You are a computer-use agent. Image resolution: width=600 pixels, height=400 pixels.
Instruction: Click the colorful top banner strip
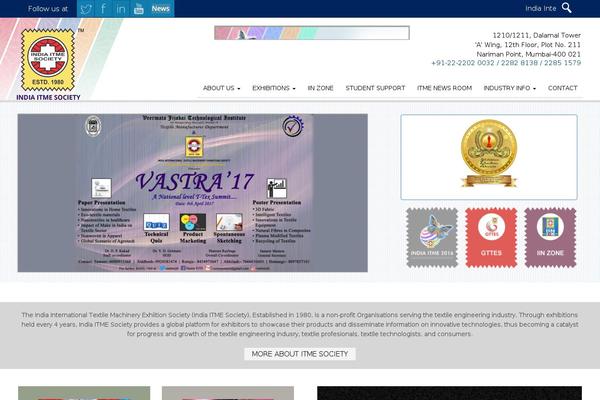(x=312, y=33)
